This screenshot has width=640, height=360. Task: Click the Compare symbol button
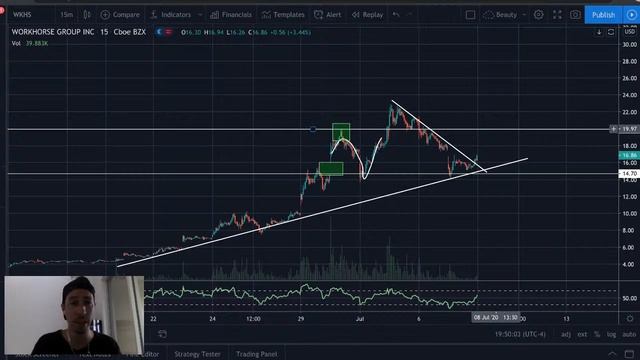pyautogui.click(x=120, y=15)
